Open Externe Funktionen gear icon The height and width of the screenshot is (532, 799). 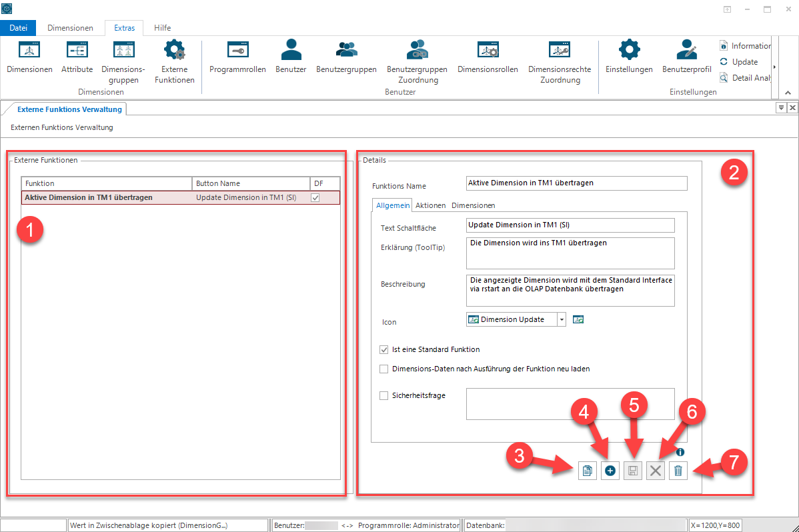pos(174,61)
